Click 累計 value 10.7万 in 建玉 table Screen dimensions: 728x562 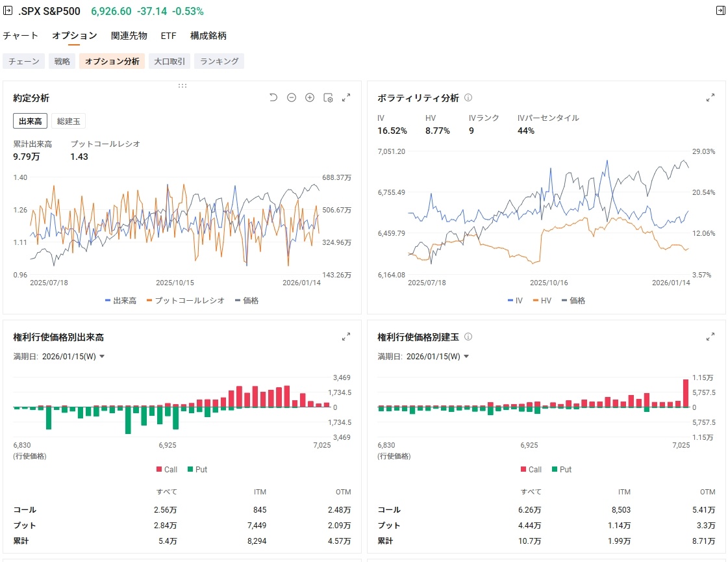[530, 541]
